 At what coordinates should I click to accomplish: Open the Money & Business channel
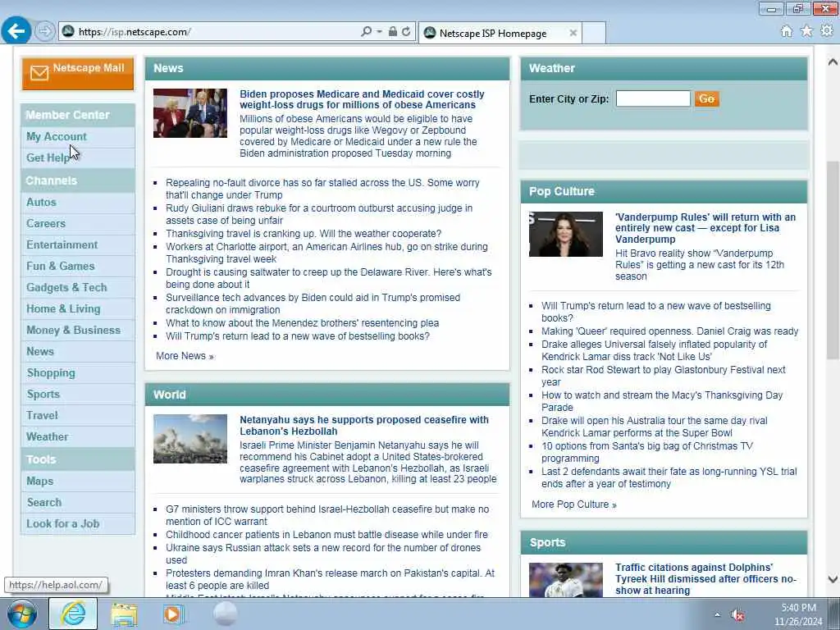[73, 331]
